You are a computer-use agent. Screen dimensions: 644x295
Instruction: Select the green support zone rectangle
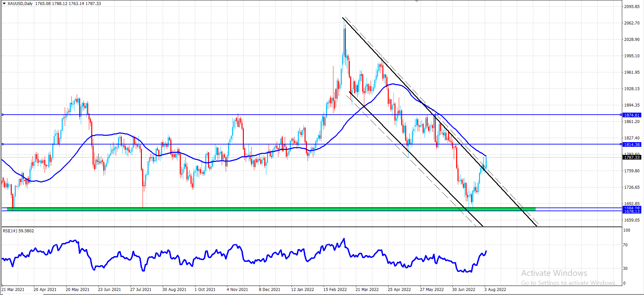pos(271,209)
